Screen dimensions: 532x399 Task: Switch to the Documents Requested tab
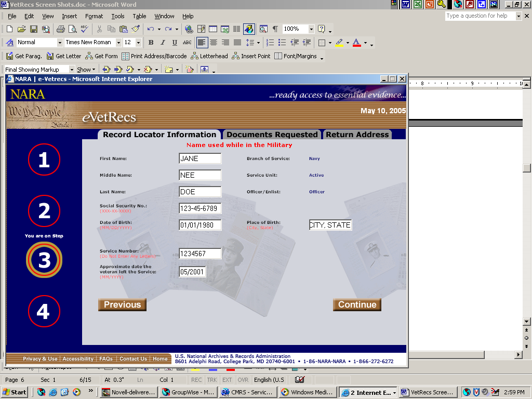[x=272, y=135]
